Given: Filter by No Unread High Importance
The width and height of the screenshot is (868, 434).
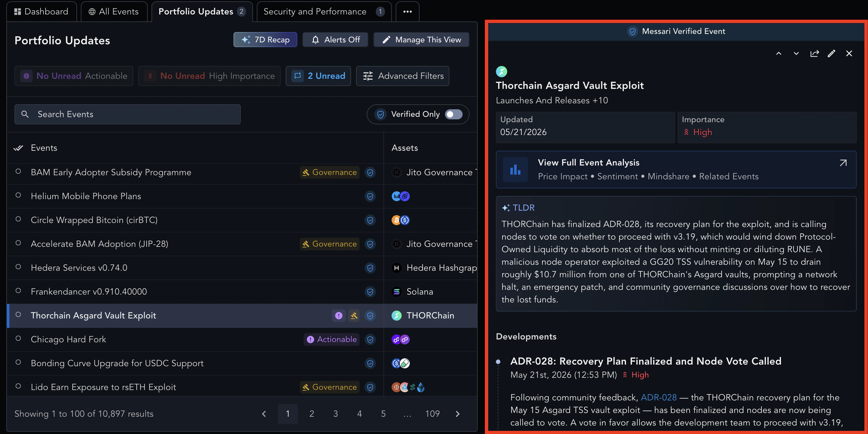Looking at the screenshot, I should [x=209, y=76].
